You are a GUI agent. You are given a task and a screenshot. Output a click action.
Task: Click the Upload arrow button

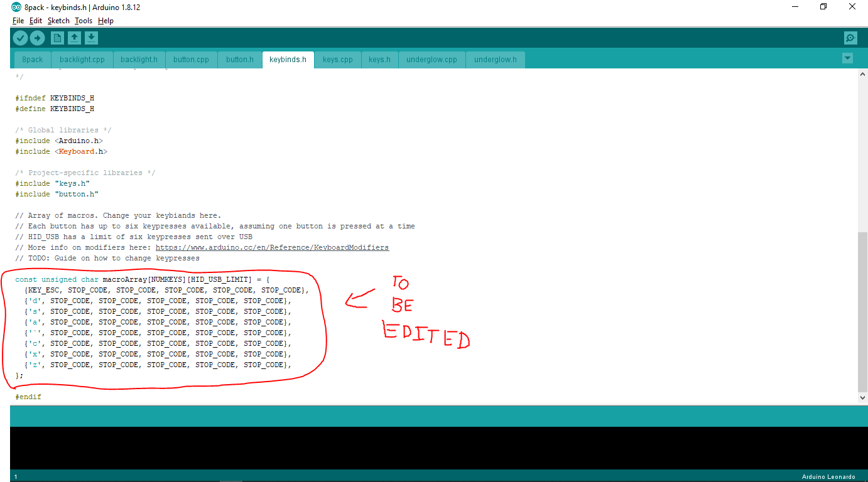(x=37, y=38)
